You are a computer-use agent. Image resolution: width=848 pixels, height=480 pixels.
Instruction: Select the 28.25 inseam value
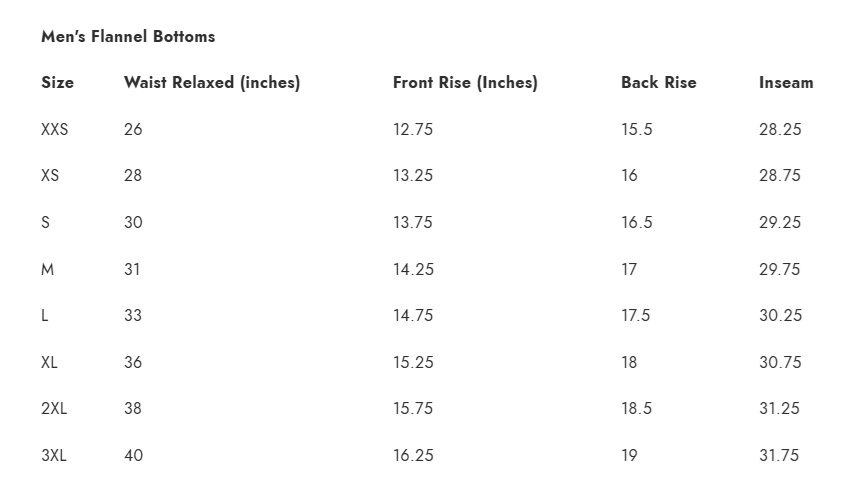coord(780,129)
